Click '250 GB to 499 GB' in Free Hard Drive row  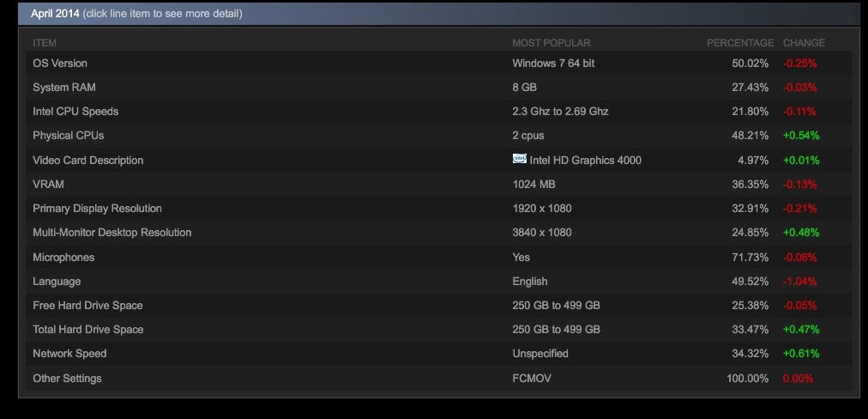[x=557, y=306]
